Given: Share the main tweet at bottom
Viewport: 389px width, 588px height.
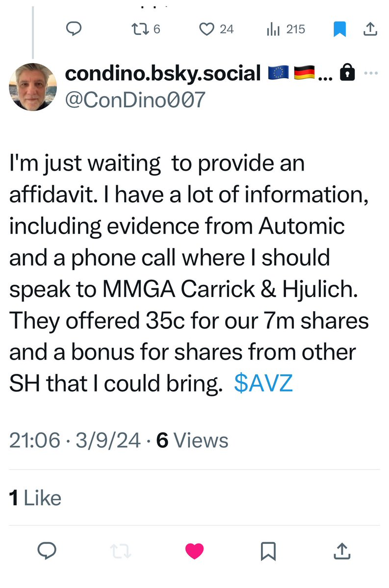Looking at the screenshot, I should click(x=342, y=552).
